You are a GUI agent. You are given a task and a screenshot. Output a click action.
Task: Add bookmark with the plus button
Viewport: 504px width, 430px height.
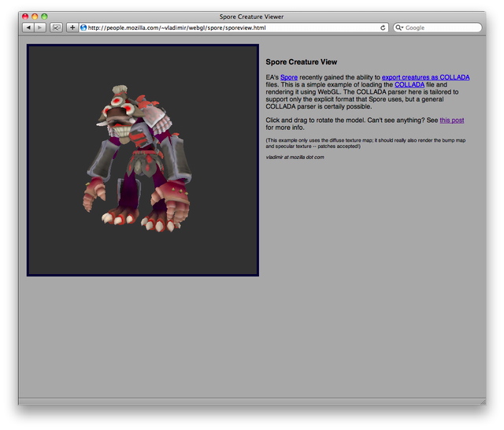tap(72, 28)
